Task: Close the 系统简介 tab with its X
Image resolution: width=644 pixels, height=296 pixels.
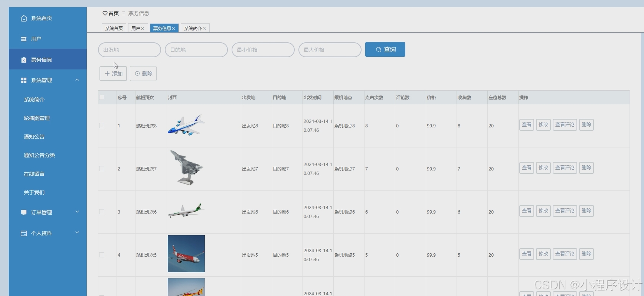Action: click(x=204, y=29)
